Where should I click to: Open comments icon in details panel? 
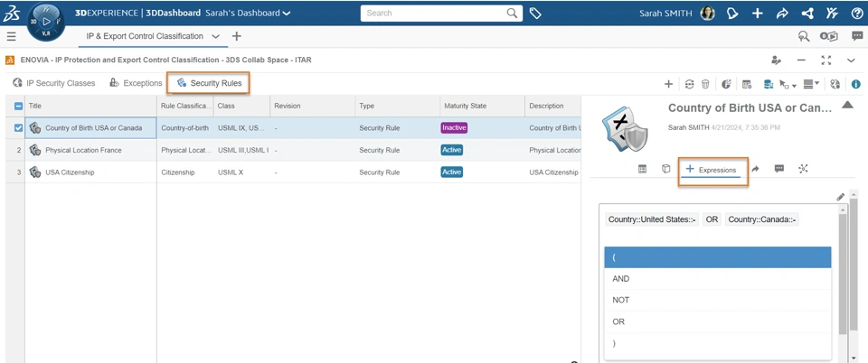coord(778,169)
